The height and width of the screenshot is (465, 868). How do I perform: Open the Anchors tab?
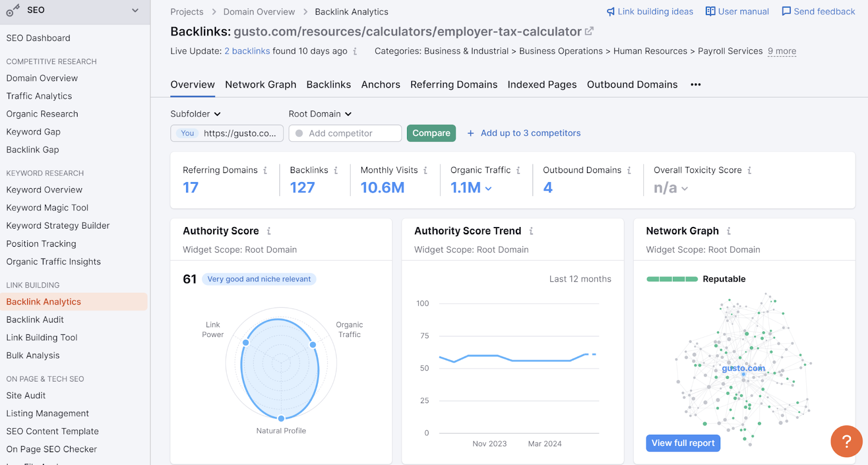pos(381,85)
